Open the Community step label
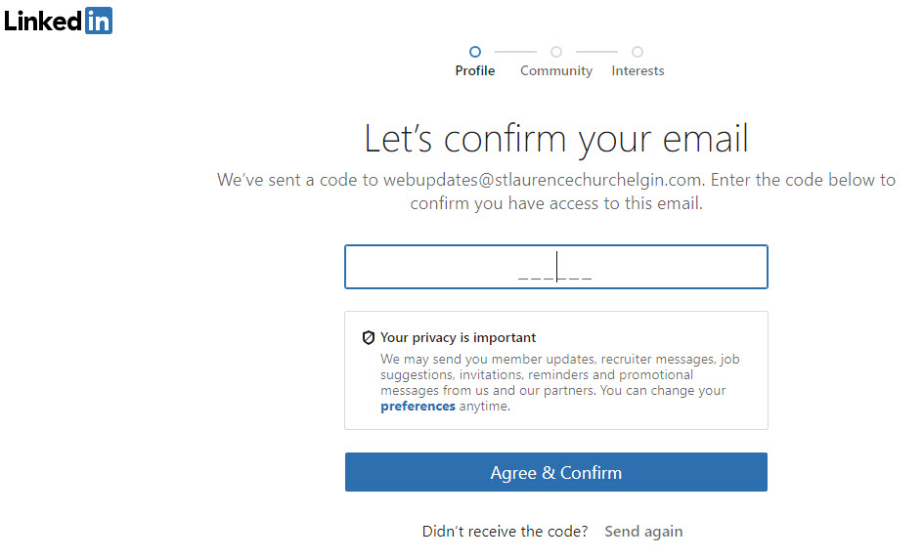 point(556,70)
